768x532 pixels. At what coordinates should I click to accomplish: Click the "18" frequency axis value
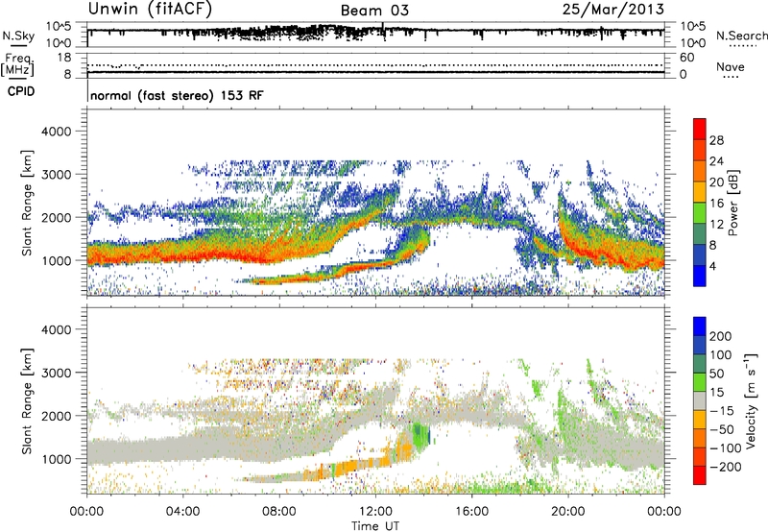click(x=64, y=58)
